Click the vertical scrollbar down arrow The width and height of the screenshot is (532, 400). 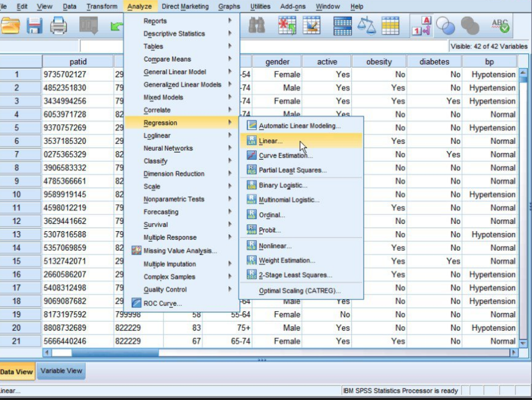[x=523, y=344]
